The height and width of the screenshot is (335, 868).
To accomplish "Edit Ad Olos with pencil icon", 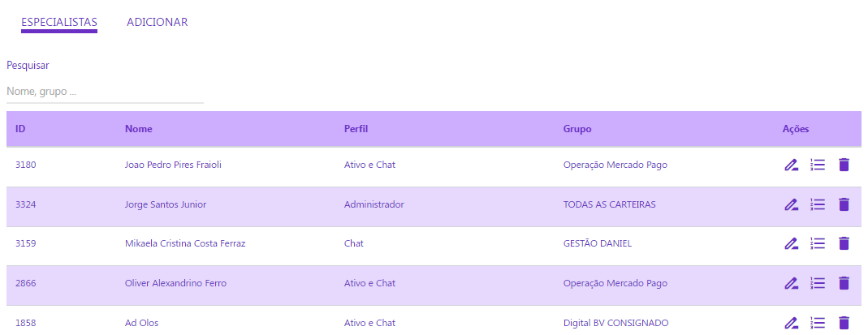I will tap(791, 323).
